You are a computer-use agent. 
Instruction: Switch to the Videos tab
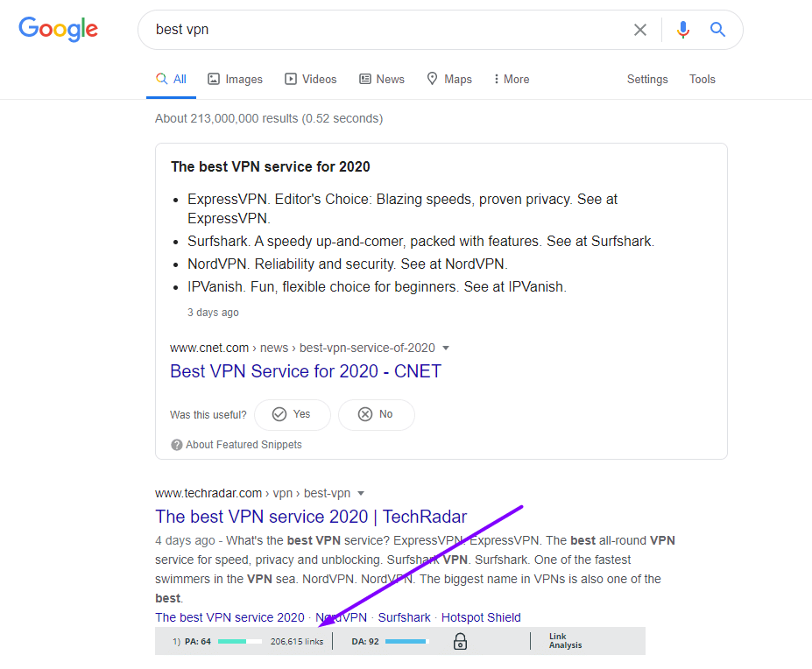311,79
